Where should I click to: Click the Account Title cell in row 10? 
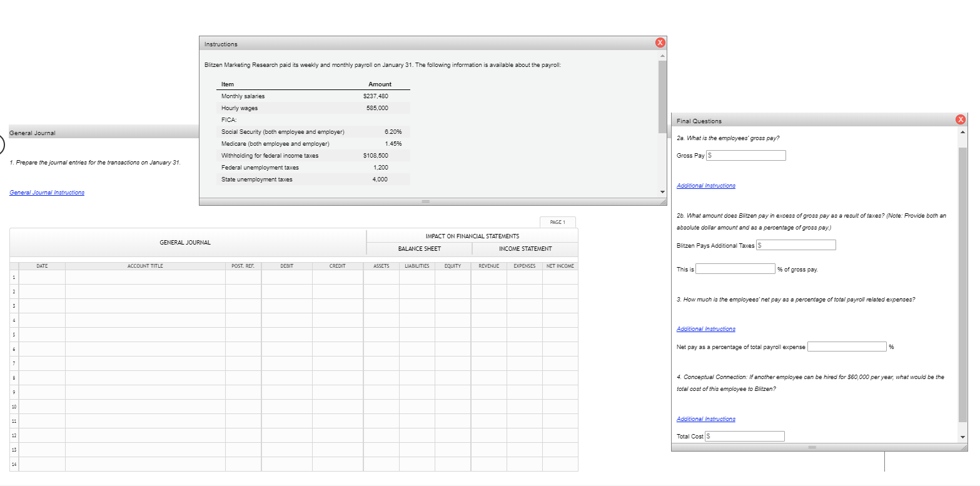(145, 407)
